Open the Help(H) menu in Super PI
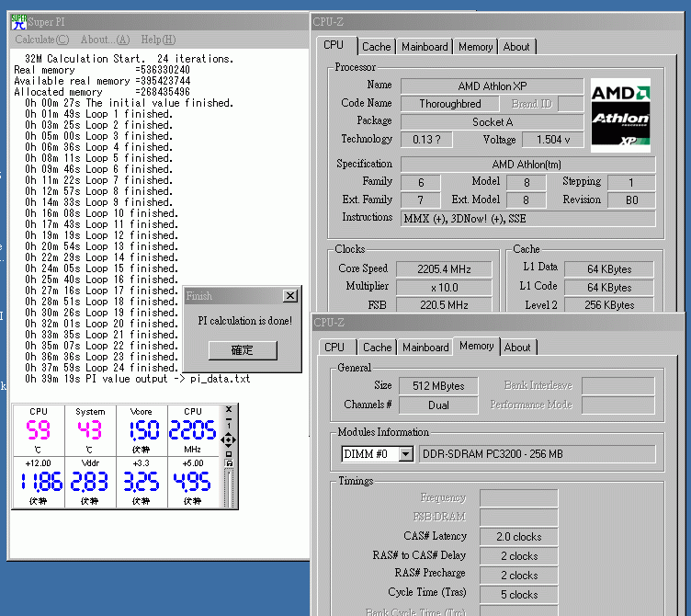Screen dimensions: 691x616 click(x=158, y=40)
